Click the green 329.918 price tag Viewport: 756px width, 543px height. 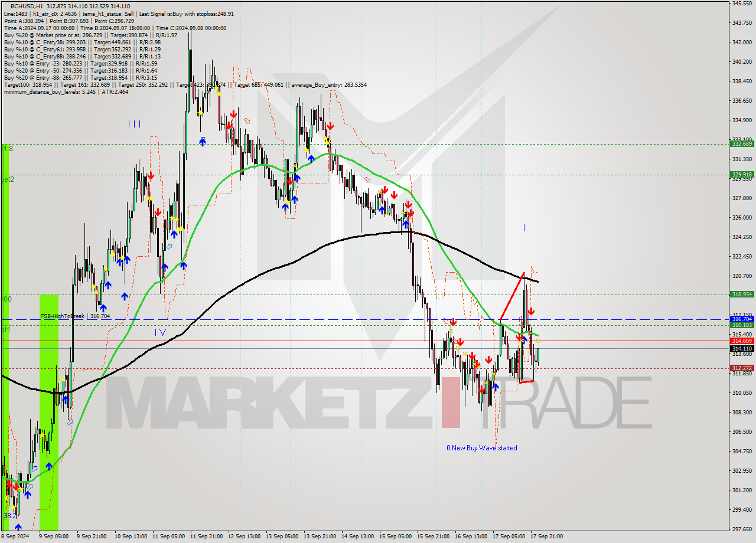pos(742,174)
